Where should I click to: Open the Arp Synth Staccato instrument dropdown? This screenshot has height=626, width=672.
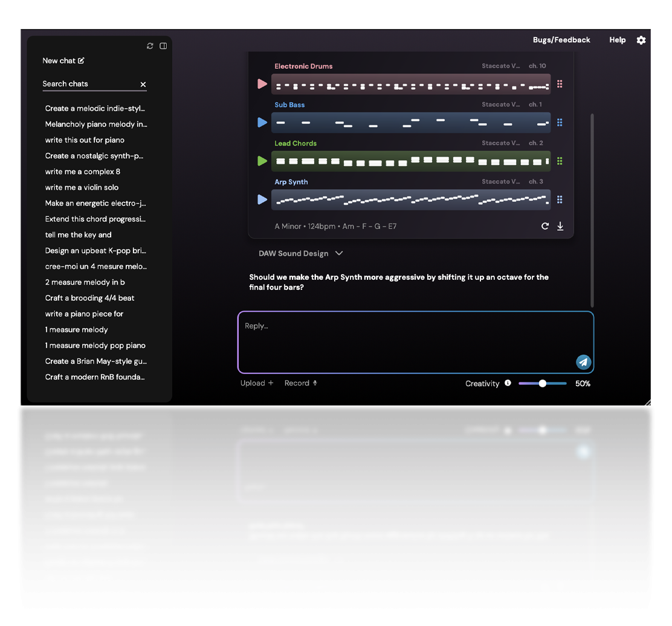click(500, 182)
